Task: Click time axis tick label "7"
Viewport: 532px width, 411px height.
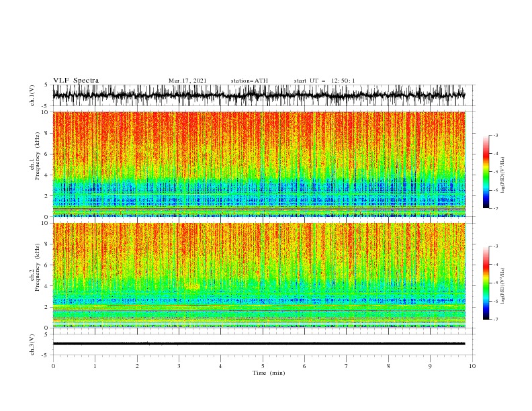Action: [x=347, y=366]
